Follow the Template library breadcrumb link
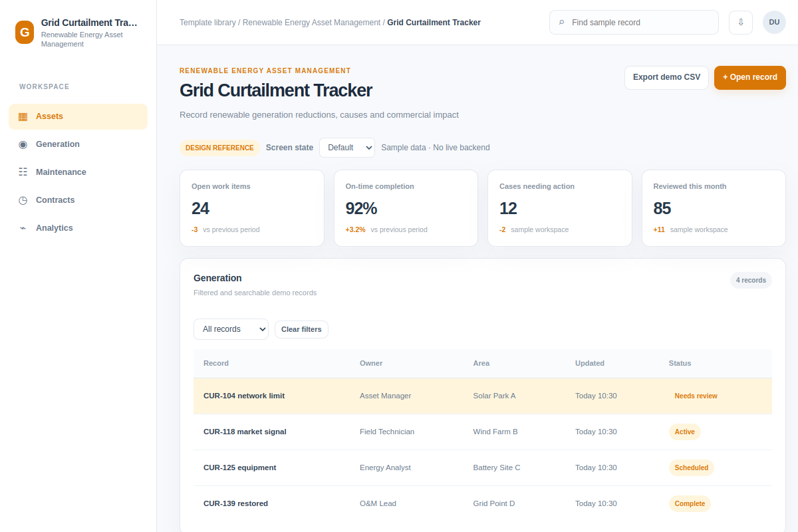798x532 pixels. [207, 23]
